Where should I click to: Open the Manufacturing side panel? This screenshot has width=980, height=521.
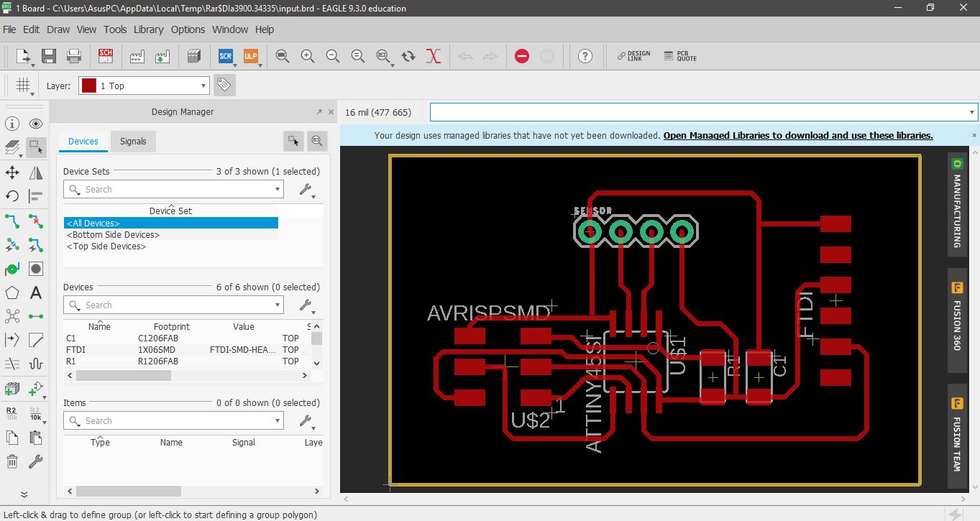957,204
